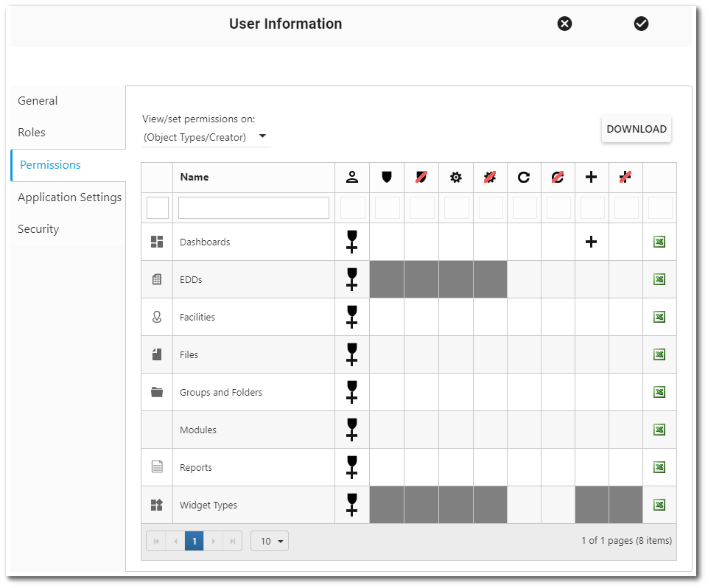Click the Excel export icon for Dashboards
This screenshot has height=588, width=708.
pos(659,242)
